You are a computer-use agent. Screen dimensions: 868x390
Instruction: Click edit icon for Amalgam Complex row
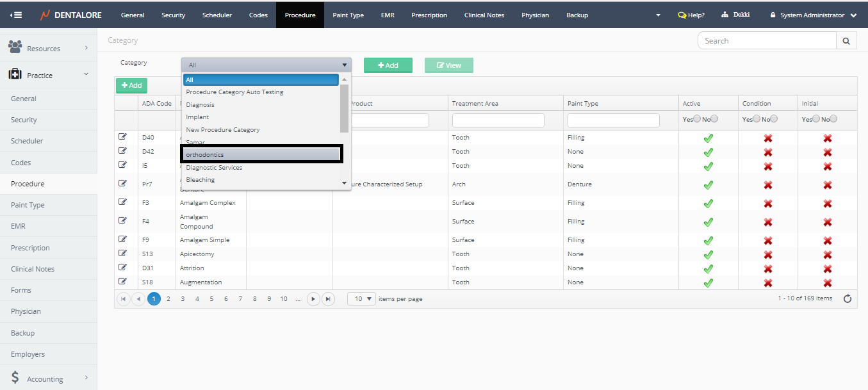click(x=122, y=202)
